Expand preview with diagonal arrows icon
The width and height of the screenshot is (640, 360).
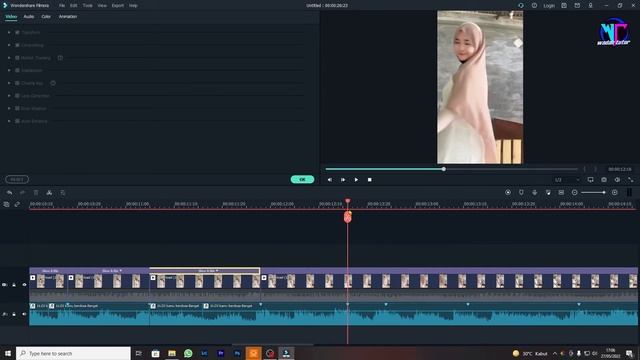point(631,180)
